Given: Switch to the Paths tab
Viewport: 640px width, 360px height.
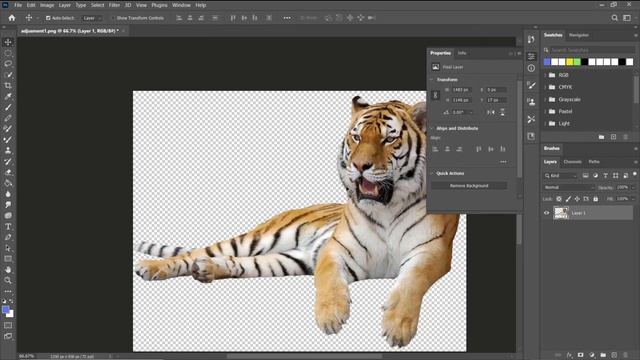Looking at the screenshot, I should click(594, 162).
